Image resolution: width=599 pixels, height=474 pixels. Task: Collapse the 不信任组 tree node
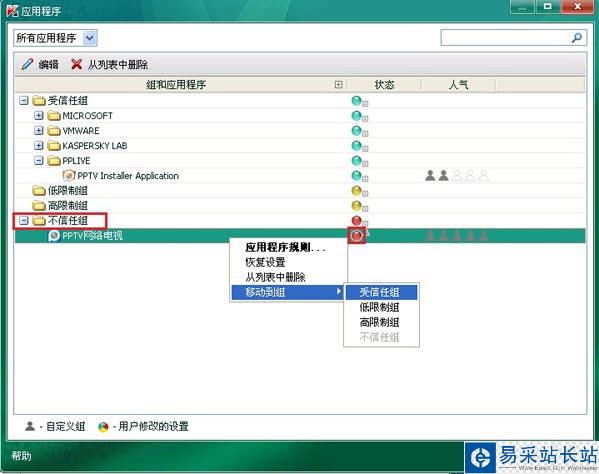pos(24,220)
